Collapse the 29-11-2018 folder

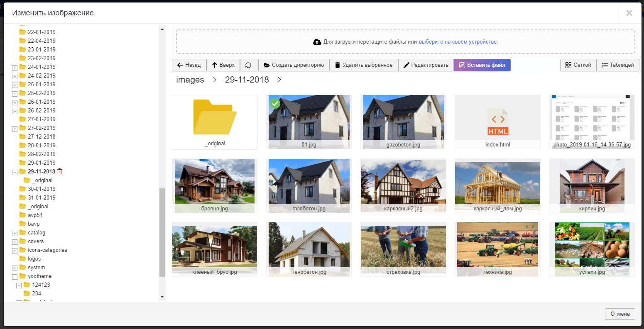15,172
